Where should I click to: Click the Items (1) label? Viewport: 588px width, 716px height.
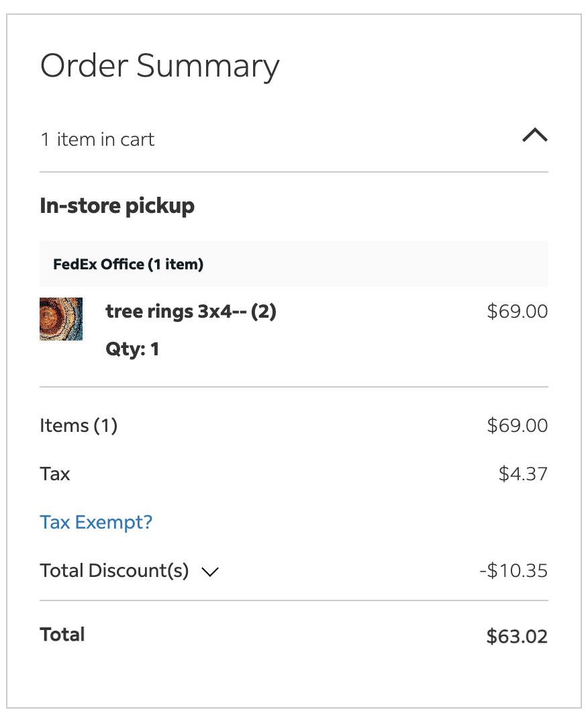79,426
